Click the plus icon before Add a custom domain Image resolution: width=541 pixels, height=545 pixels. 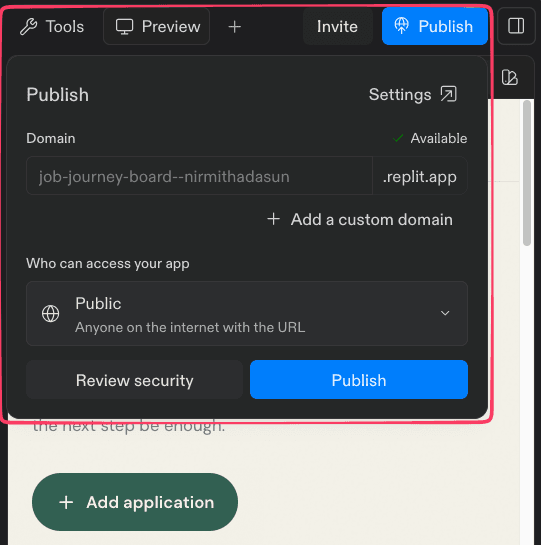[x=274, y=219]
